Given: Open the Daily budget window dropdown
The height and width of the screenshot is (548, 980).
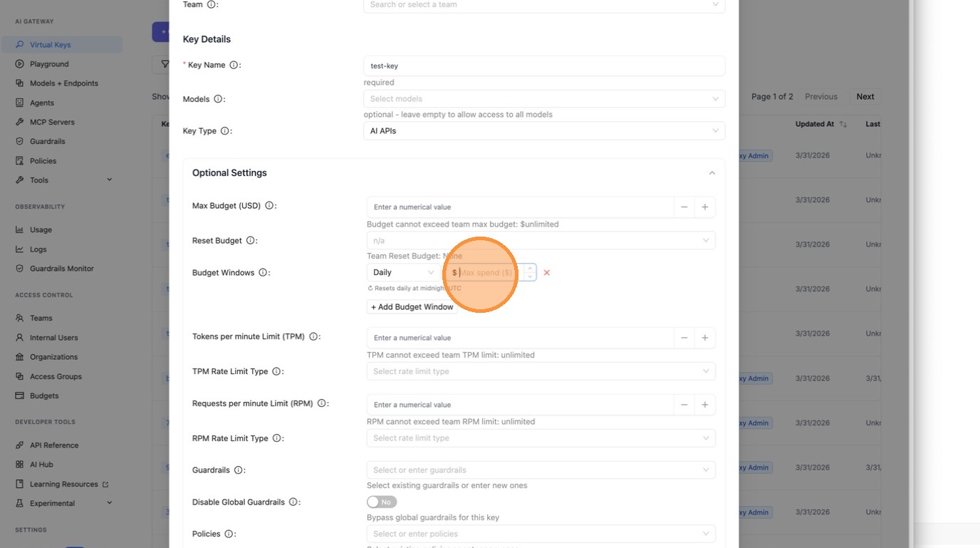Looking at the screenshot, I should 403,272.
